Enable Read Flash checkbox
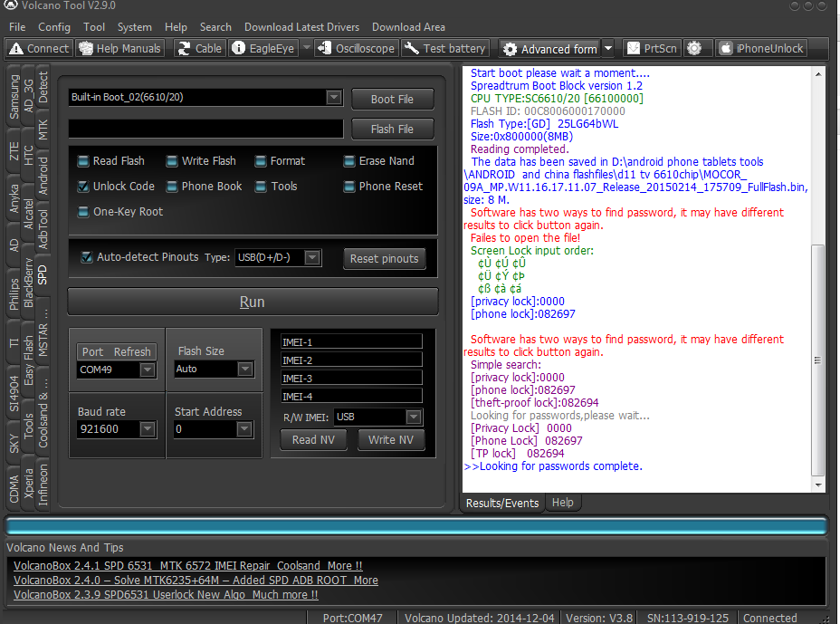Screen dimensions: 840x624 coord(83,161)
